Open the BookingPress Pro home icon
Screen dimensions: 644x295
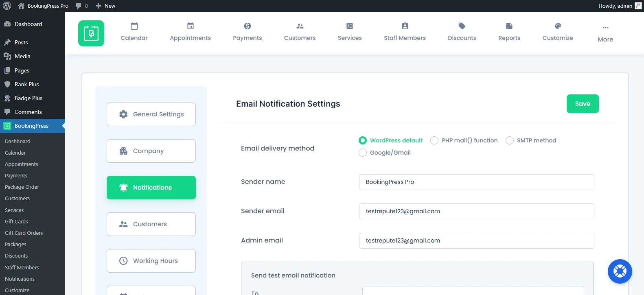point(21,6)
